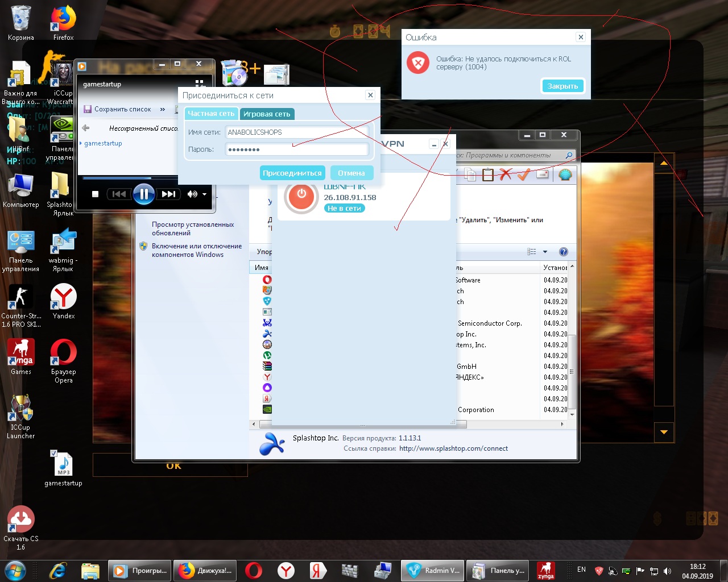
Task: Open the ICCup Launcher desktop icon
Action: pos(20,417)
